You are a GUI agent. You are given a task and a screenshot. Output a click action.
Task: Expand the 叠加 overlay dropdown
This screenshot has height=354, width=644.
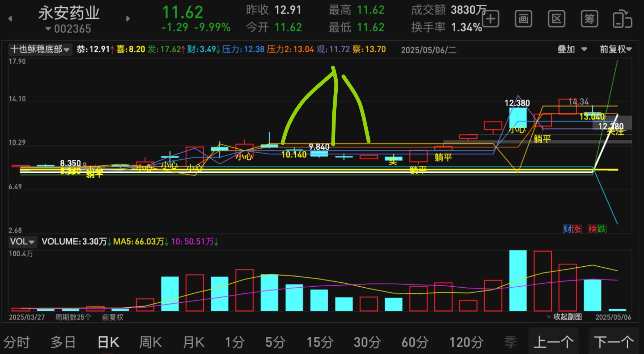[572, 49]
